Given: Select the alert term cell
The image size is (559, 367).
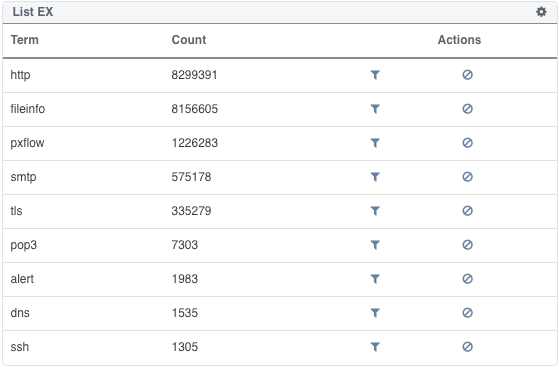Looking at the screenshot, I should tap(22, 279).
